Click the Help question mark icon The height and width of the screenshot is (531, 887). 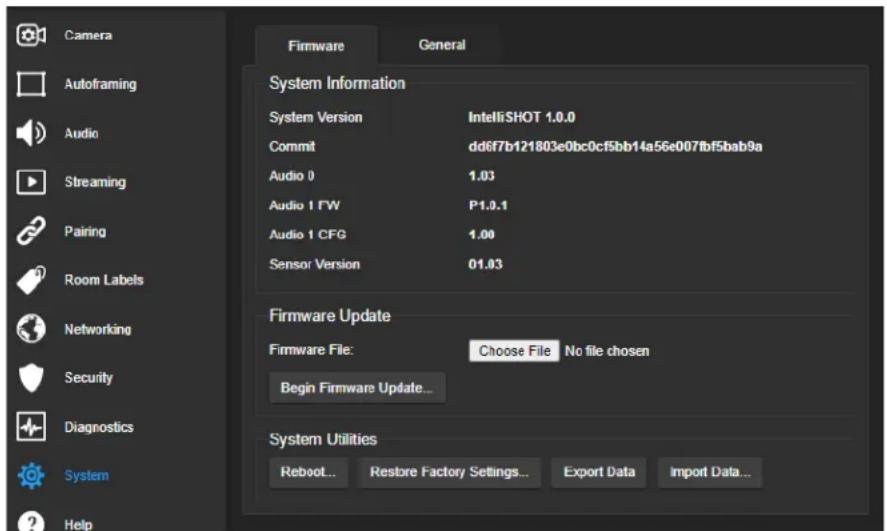pos(31,521)
